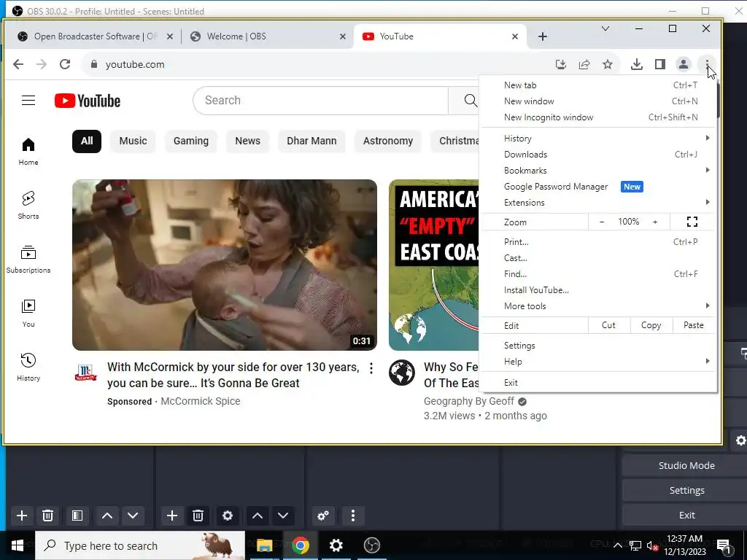Click McCormick channel avatar
The height and width of the screenshot is (560, 747).
(86, 373)
